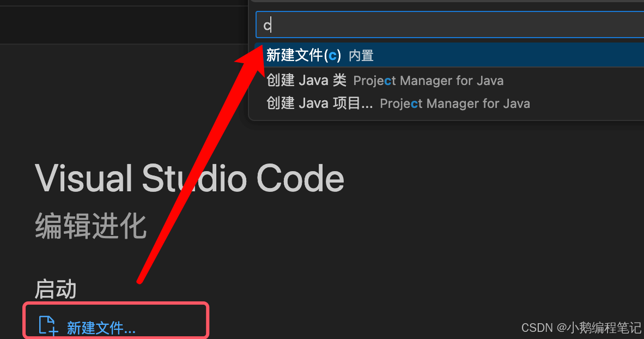This screenshot has width=644, height=339.
Task: Click the quick pick search input field
Action: pos(449,25)
